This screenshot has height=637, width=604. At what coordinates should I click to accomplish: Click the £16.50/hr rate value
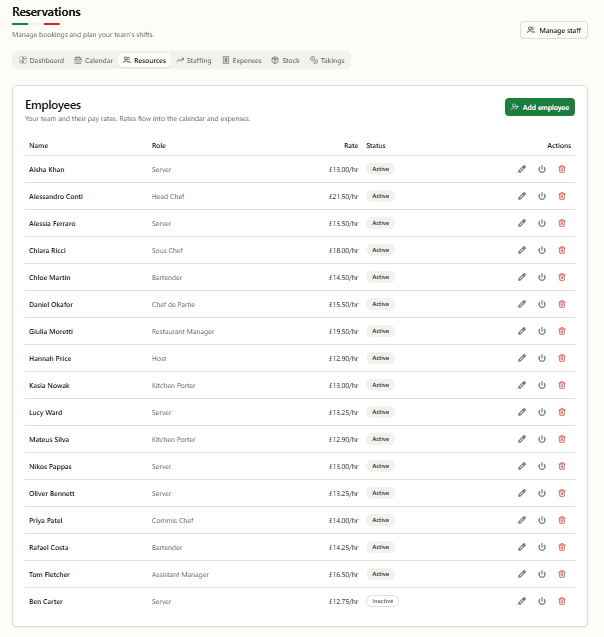[343, 575]
